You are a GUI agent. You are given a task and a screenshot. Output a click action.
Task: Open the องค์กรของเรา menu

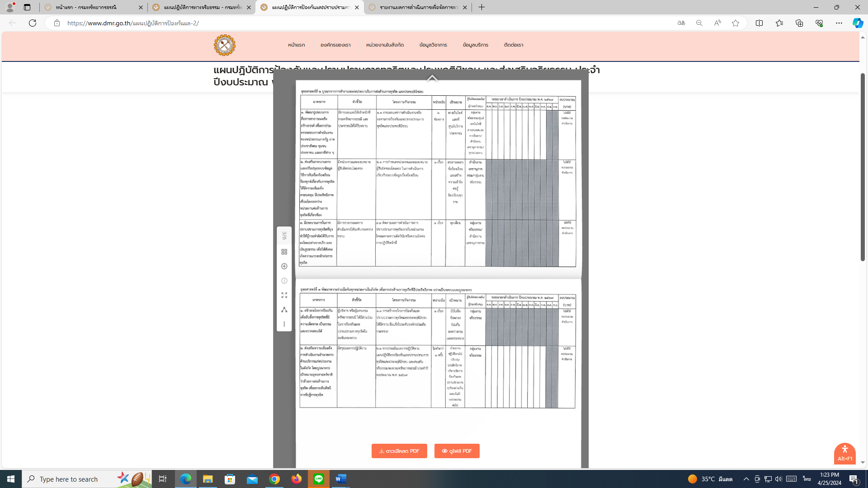335,45
